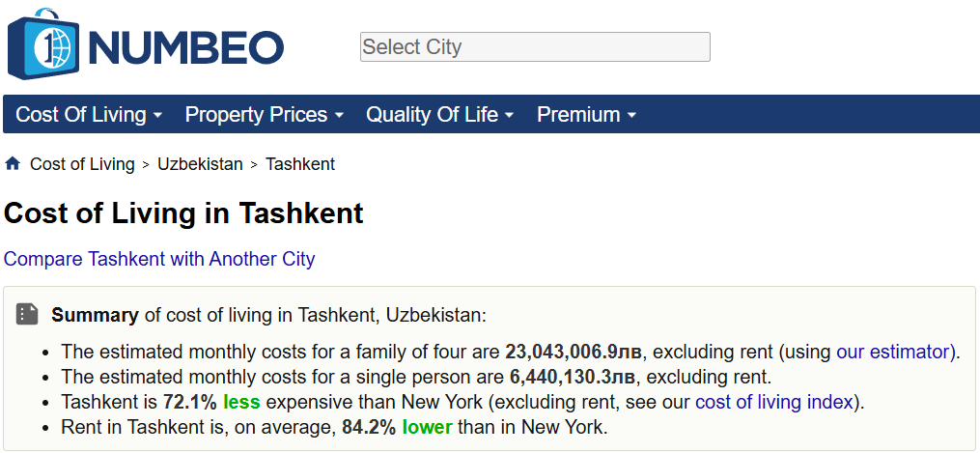Click the green "lower" rent word

427,427
